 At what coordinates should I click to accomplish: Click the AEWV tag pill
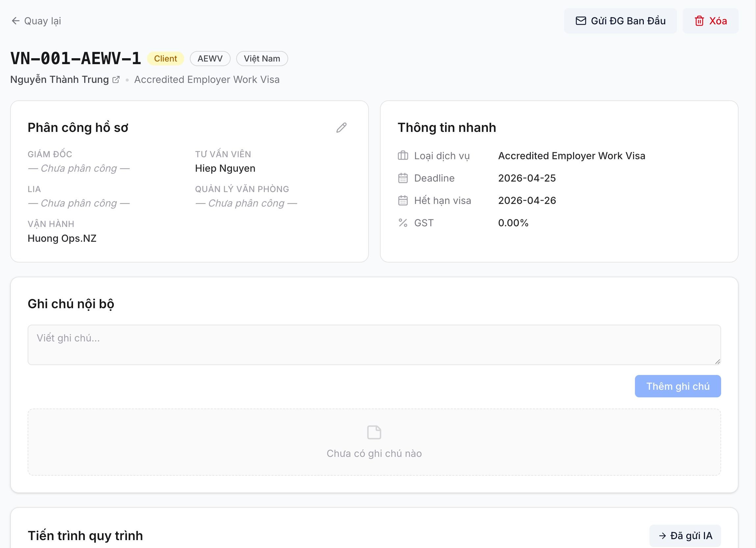210,59
